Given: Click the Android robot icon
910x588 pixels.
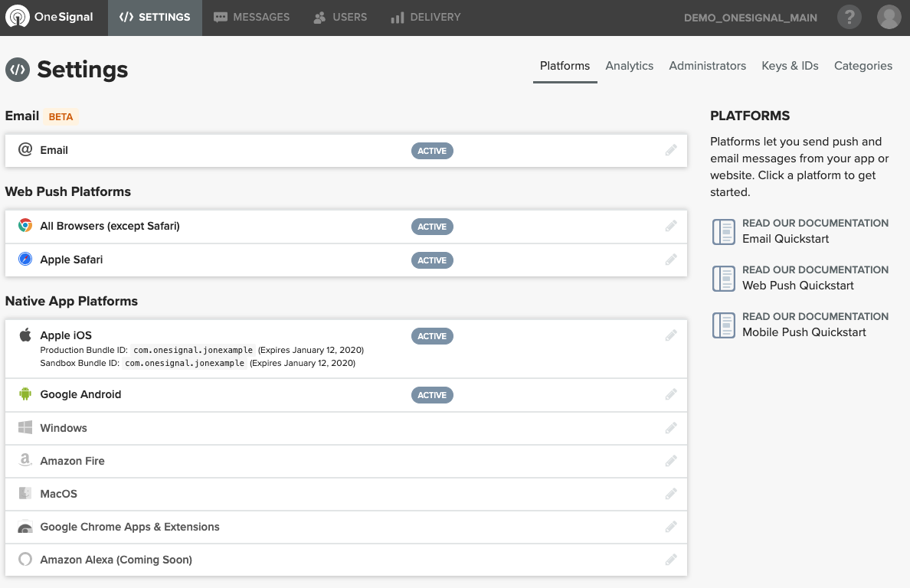Looking at the screenshot, I should coord(25,394).
